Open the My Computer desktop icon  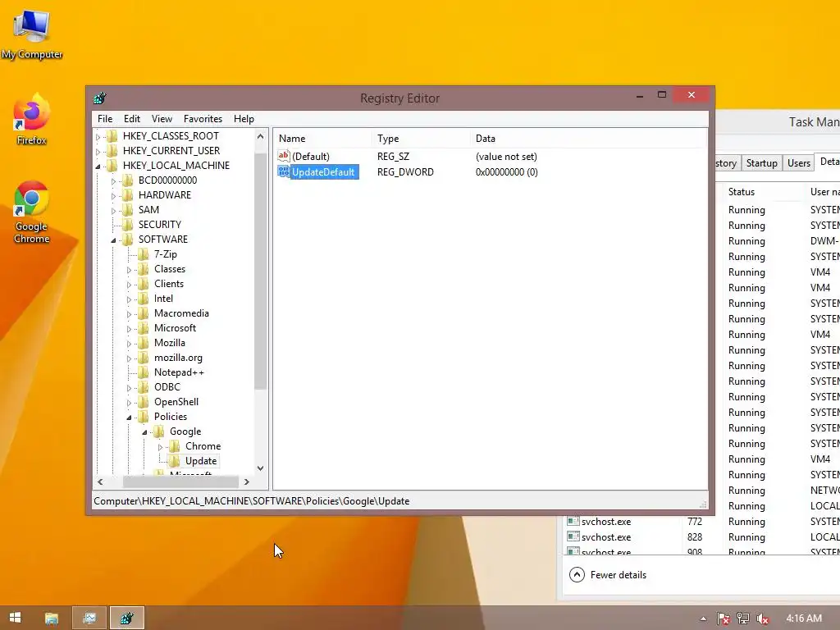tap(32, 34)
